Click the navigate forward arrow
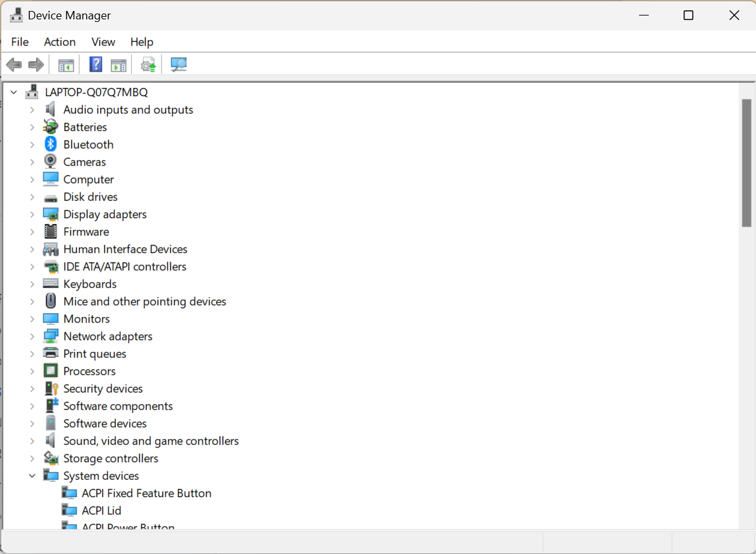 pyautogui.click(x=36, y=64)
